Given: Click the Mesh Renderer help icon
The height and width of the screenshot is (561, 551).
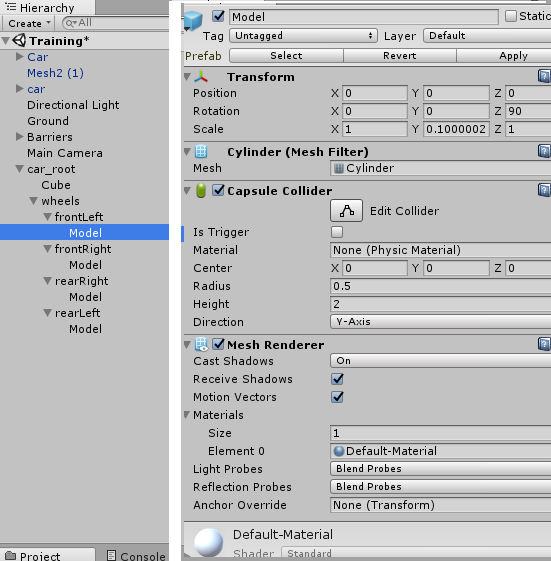Looking at the screenshot, I should 544,345.
